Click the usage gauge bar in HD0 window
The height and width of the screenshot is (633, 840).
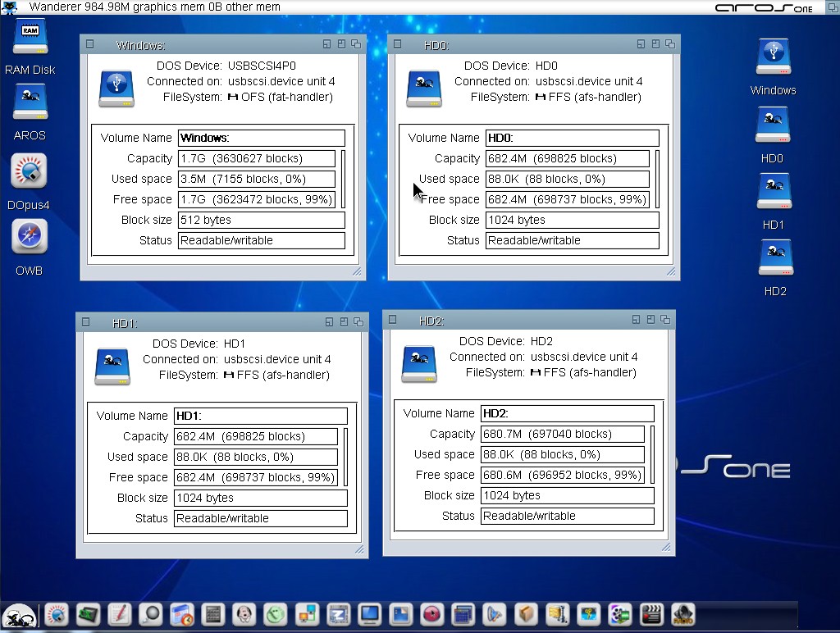click(658, 179)
